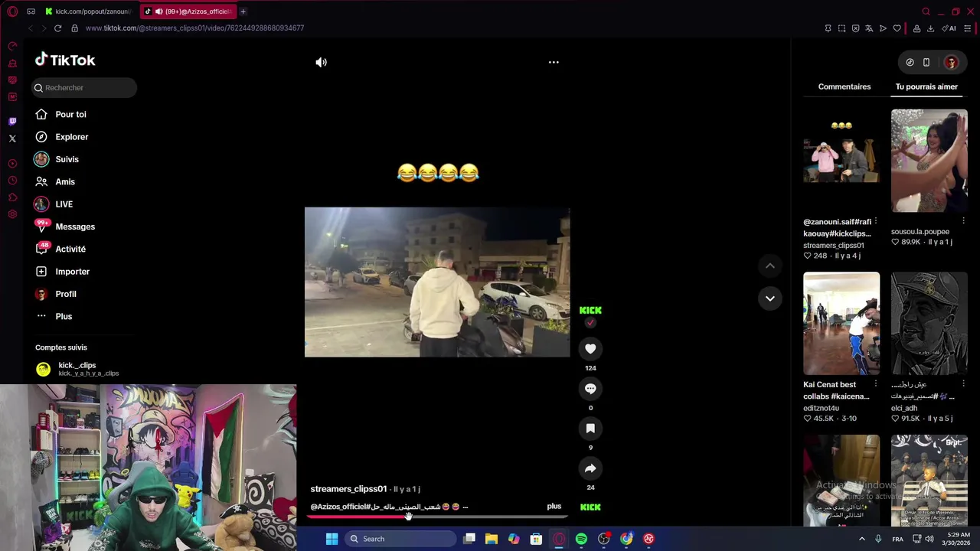Open the profile avatar in the top-right pill
Viewport: 980px width, 551px height.
[951, 62]
